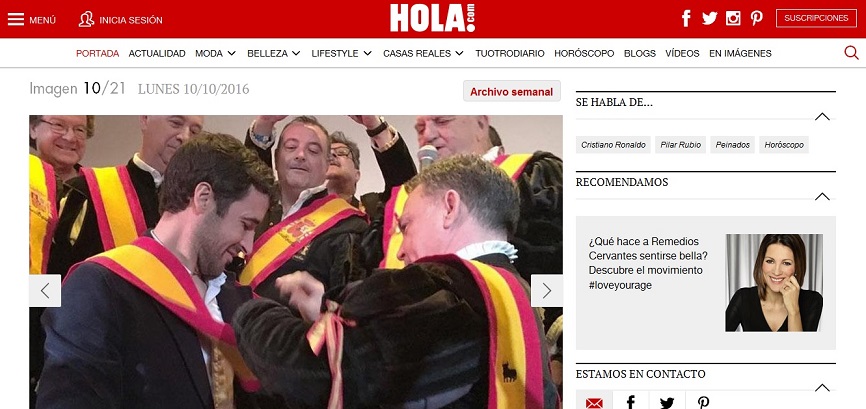Viewport: 866px width, 409px height.
Task: Click the Archivo semanal button
Action: coord(511,91)
